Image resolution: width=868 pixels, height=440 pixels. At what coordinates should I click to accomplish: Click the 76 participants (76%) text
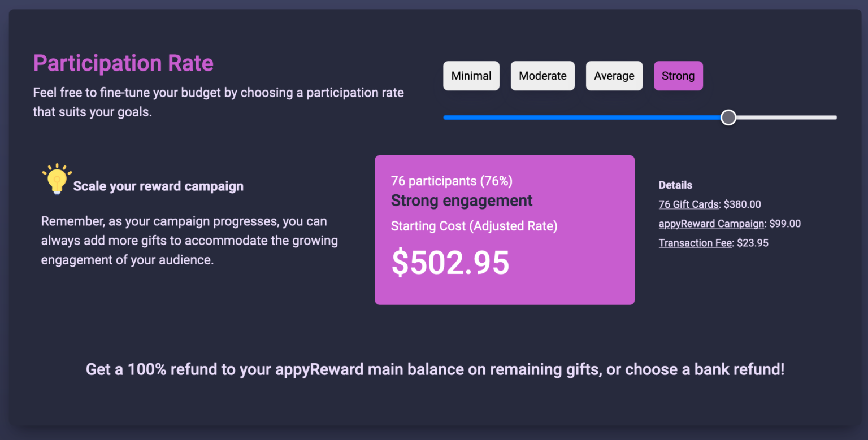(451, 181)
